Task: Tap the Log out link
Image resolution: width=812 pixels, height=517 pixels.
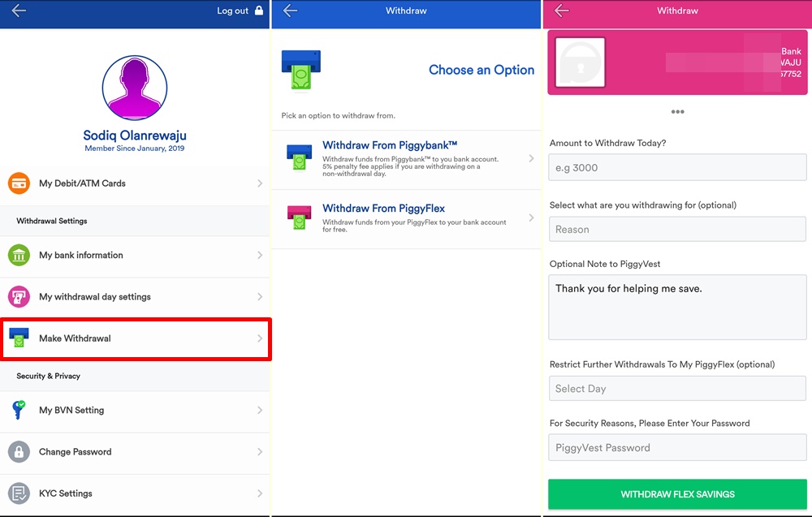Action: pyautogui.click(x=232, y=11)
